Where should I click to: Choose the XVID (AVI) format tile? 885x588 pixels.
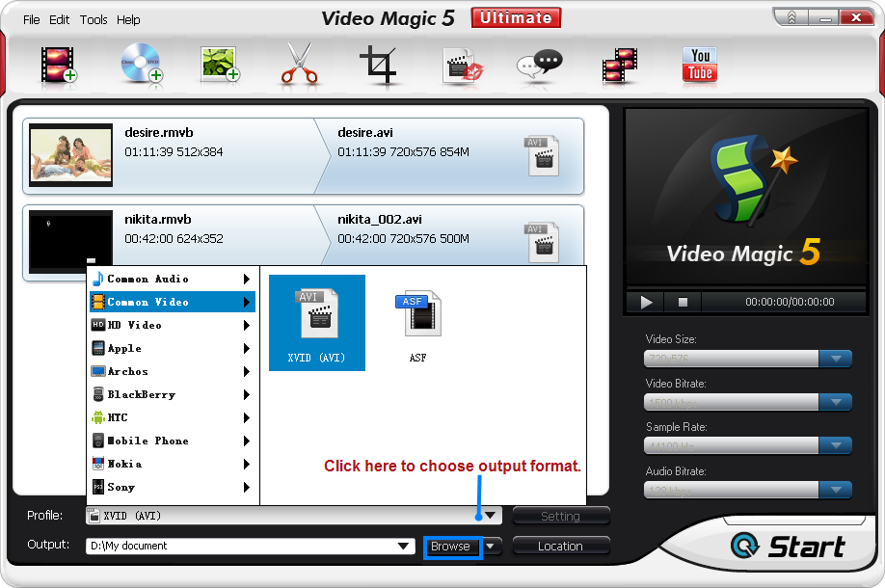click(316, 323)
